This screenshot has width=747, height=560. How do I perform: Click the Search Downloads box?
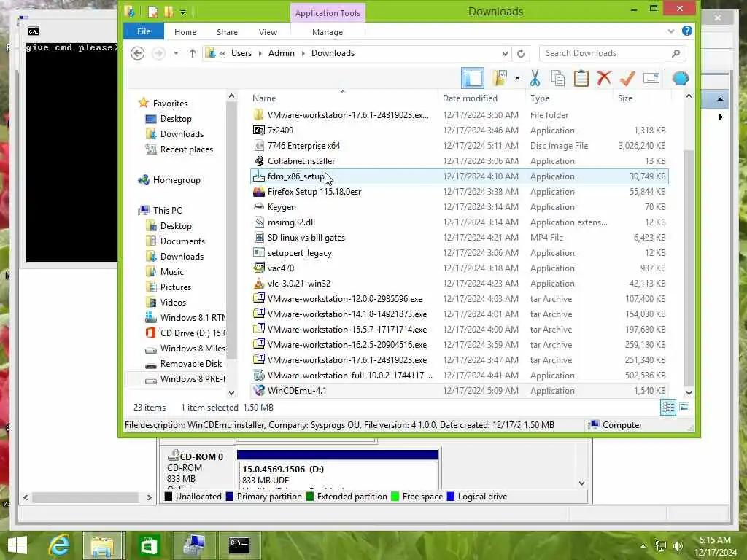pyautogui.click(x=612, y=53)
